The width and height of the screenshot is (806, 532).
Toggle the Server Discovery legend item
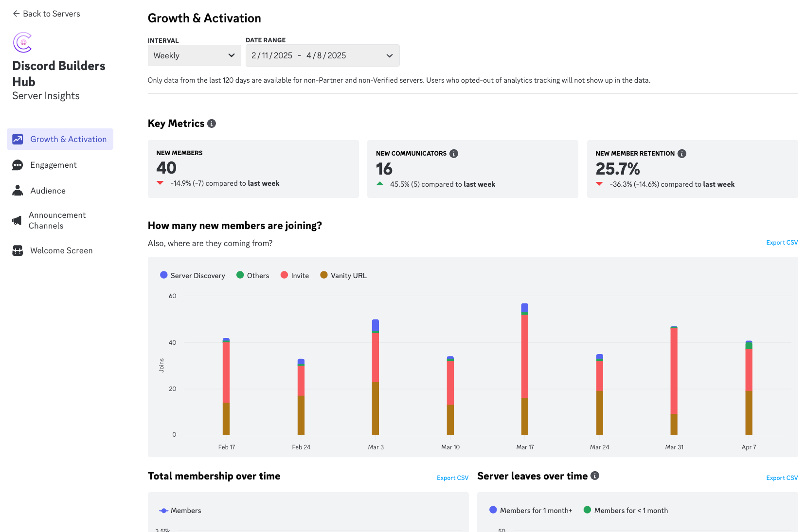192,275
